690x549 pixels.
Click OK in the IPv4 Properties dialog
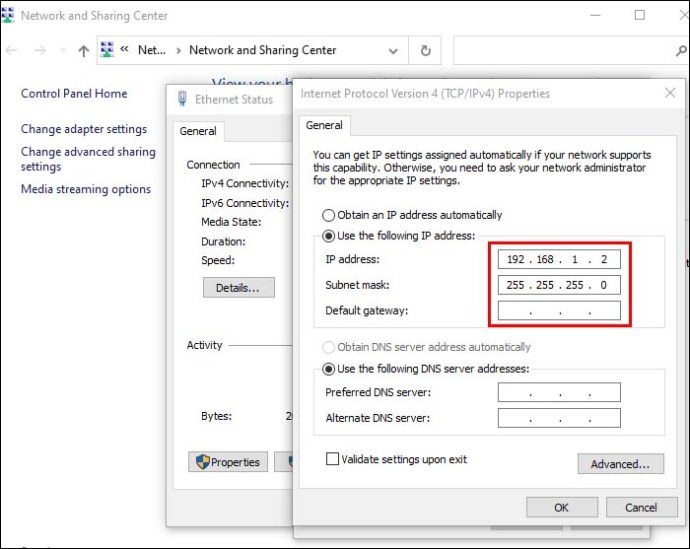tap(562, 508)
